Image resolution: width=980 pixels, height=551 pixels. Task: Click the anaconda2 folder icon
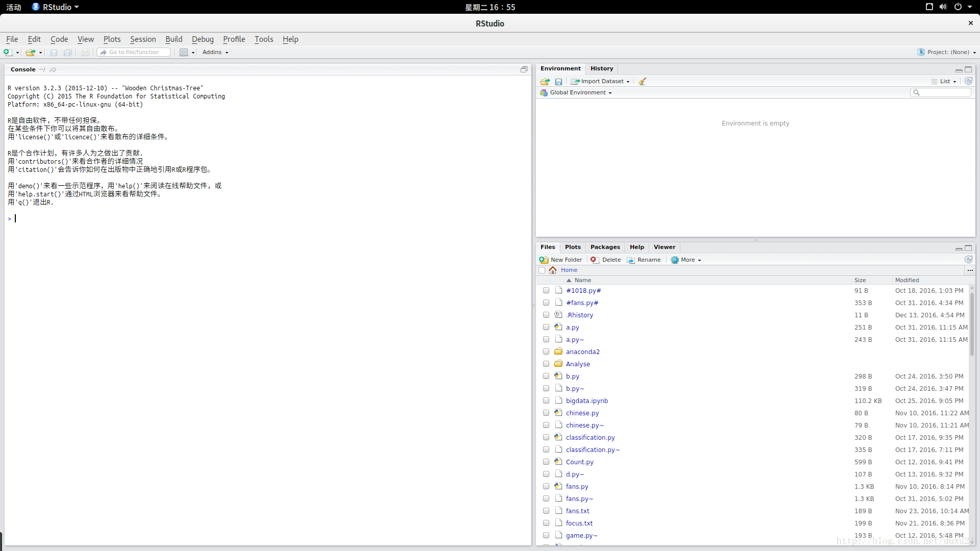click(558, 352)
